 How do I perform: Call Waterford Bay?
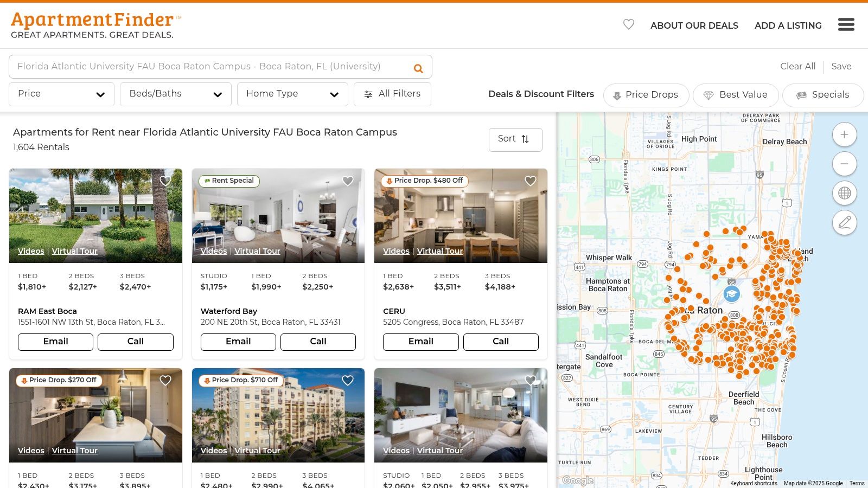(318, 342)
